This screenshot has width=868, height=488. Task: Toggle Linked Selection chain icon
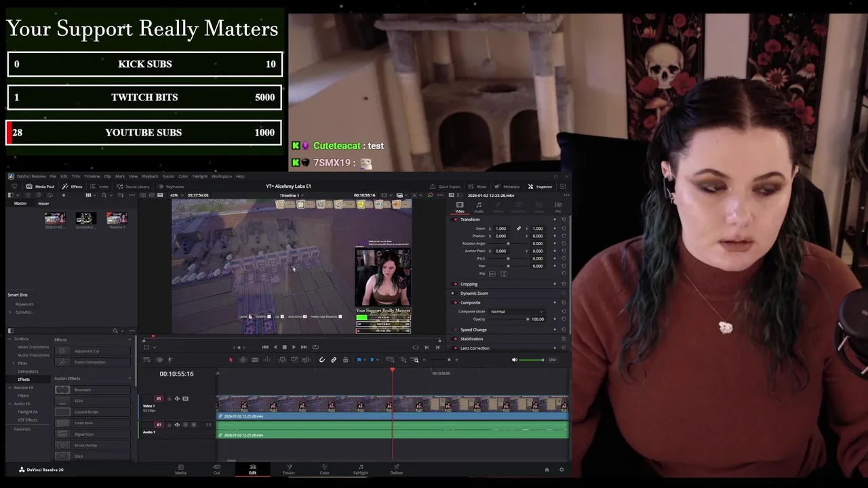[334, 360]
